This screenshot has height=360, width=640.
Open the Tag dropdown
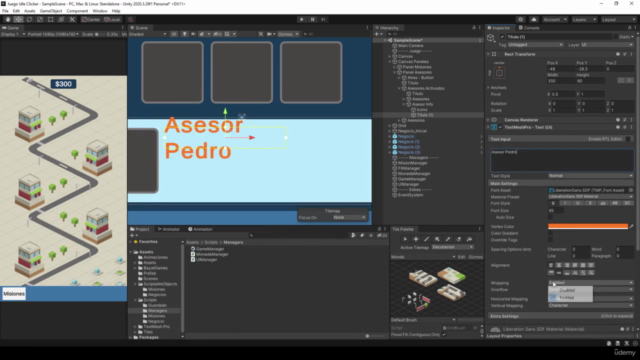coord(536,44)
